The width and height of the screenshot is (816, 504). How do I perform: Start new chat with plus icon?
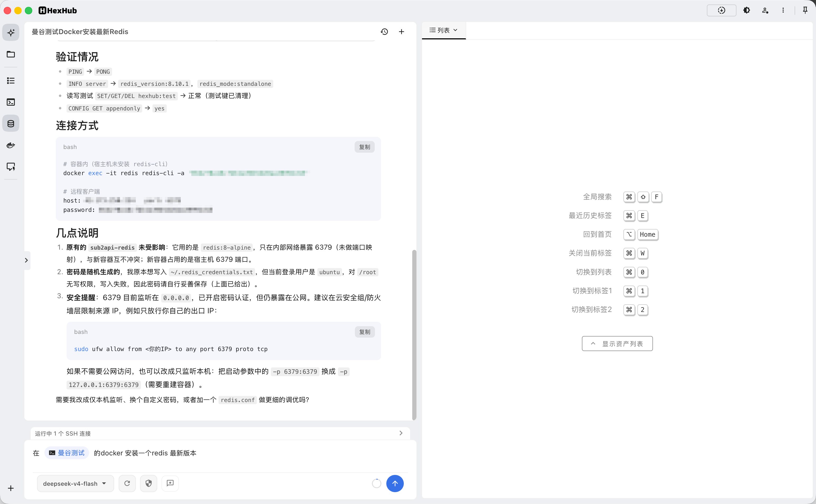click(x=401, y=32)
